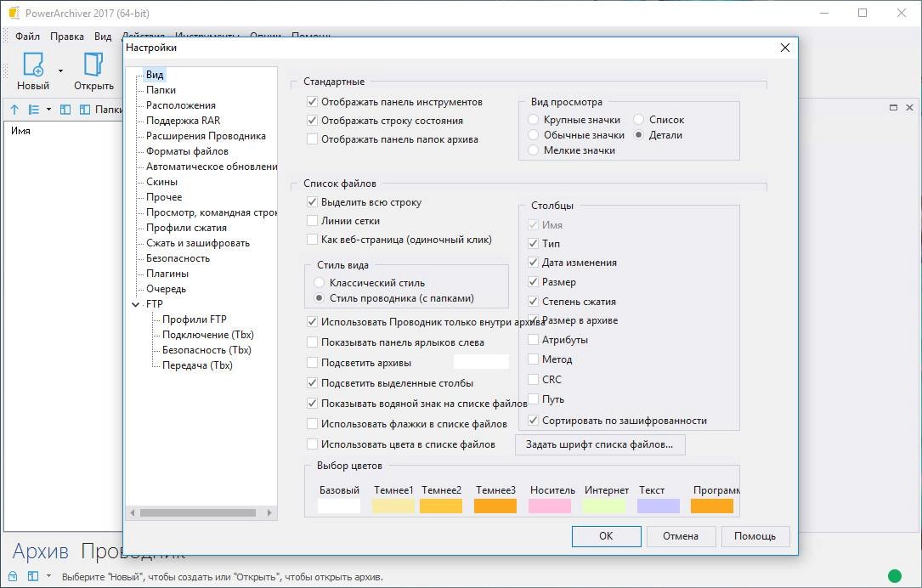Viewport: 922px width, 588px height.
Task: Click the PowerArchiver app icon in title bar
Action: point(14,13)
